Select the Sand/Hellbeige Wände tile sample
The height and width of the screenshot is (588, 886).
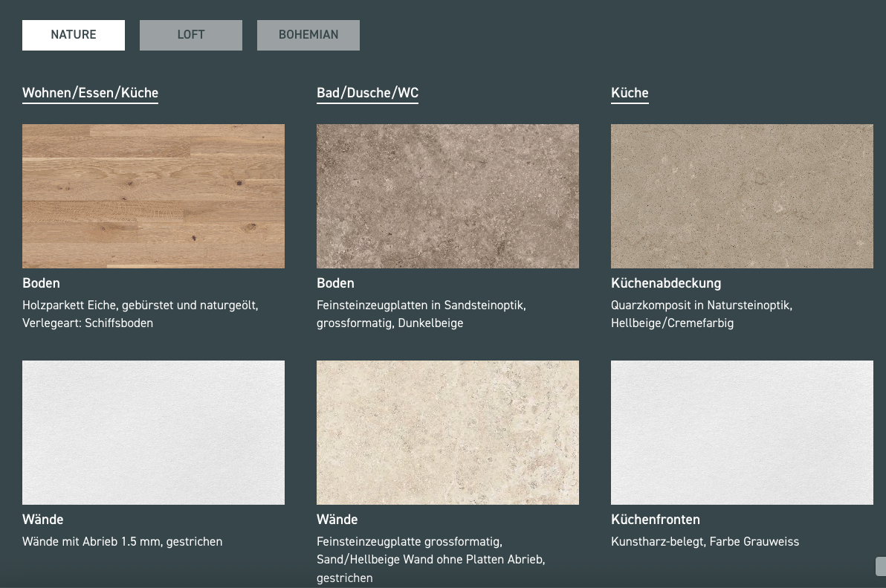pos(447,432)
